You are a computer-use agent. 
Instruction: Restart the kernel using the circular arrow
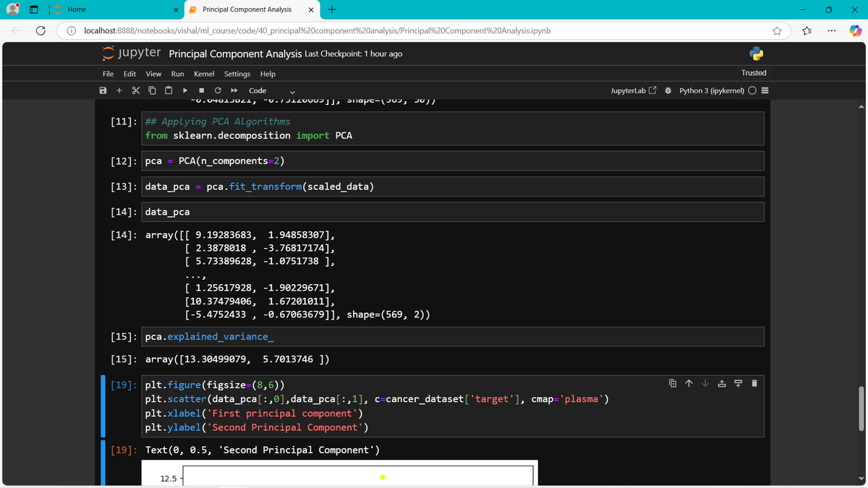tap(218, 90)
